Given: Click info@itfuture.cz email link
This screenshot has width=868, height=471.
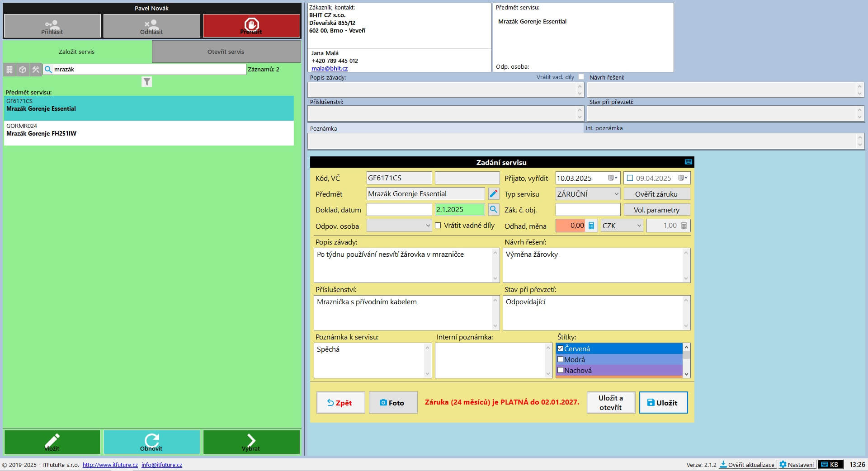Looking at the screenshot, I should pyautogui.click(x=162, y=465).
